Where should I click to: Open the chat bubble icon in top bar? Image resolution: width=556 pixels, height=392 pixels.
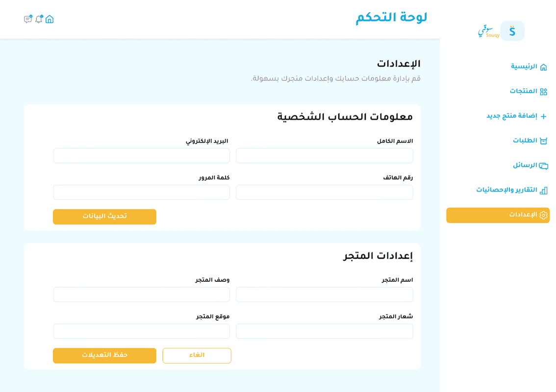27,19
